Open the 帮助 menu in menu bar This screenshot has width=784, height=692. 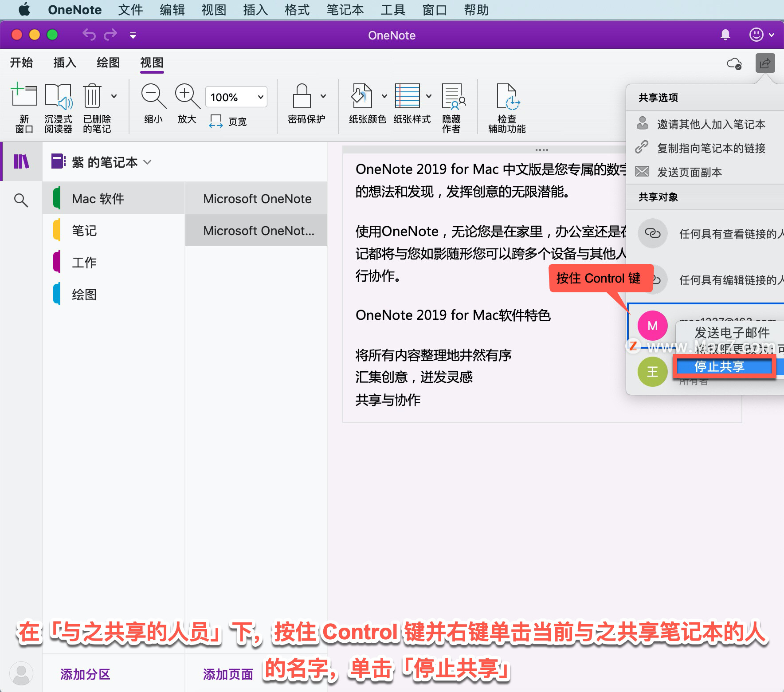[476, 9]
